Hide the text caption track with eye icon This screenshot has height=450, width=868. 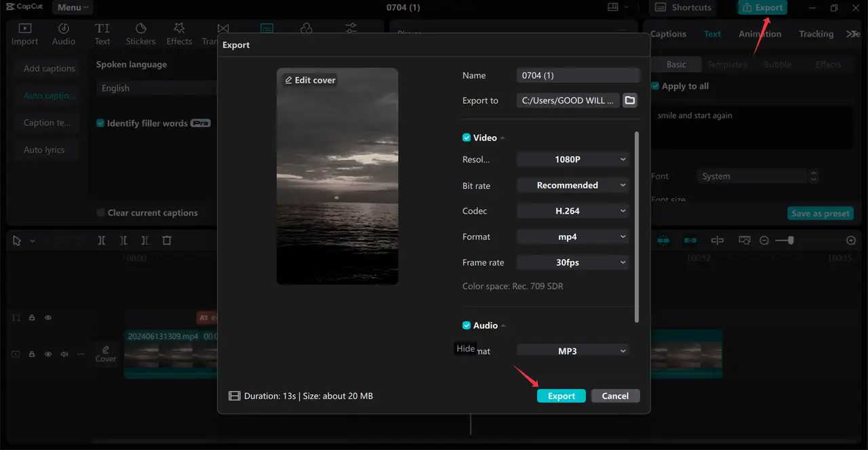(48, 317)
